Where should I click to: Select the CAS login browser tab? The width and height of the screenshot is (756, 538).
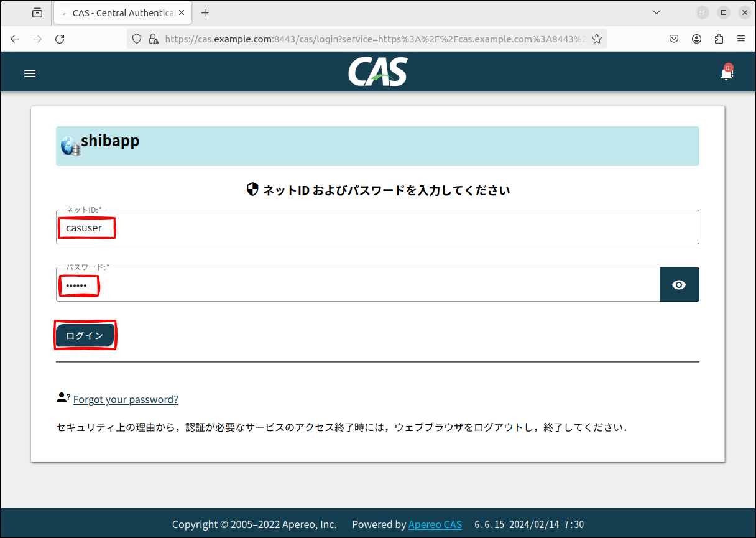click(x=118, y=12)
